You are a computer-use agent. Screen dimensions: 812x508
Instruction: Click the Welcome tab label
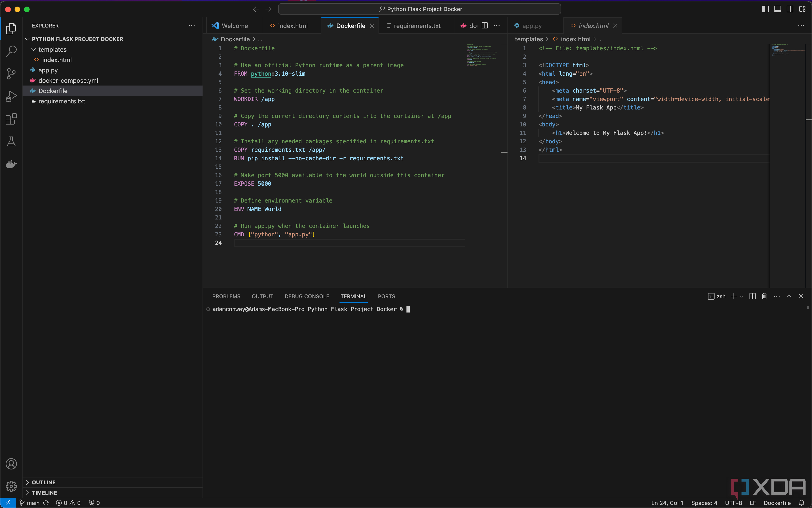tap(234, 26)
